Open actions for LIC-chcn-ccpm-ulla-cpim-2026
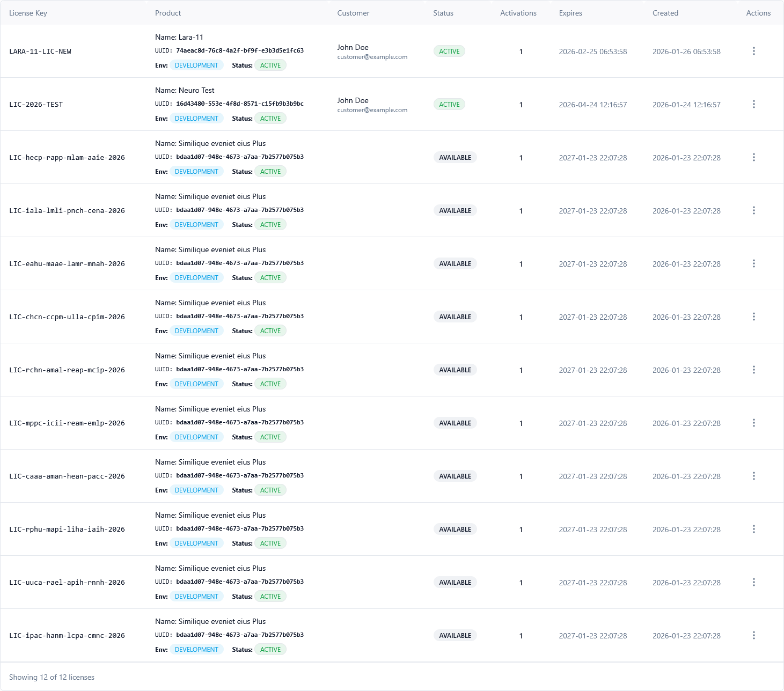The image size is (784, 691). pyautogui.click(x=754, y=317)
